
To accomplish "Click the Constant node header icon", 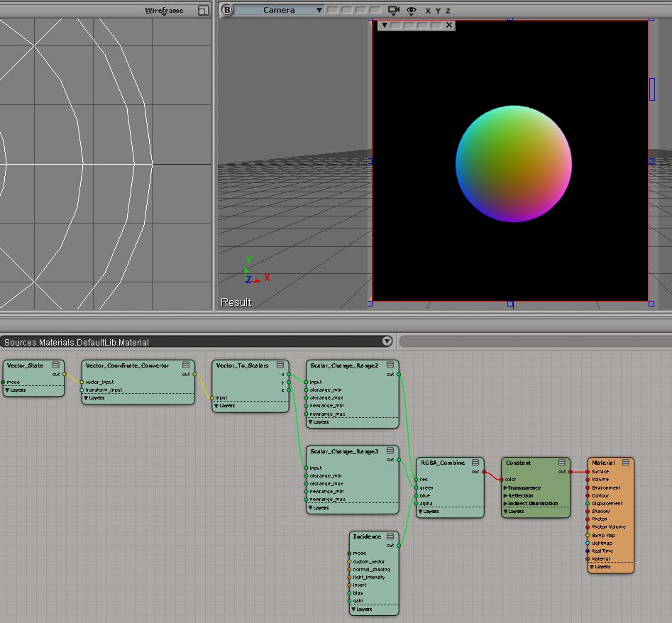I will click(562, 463).
